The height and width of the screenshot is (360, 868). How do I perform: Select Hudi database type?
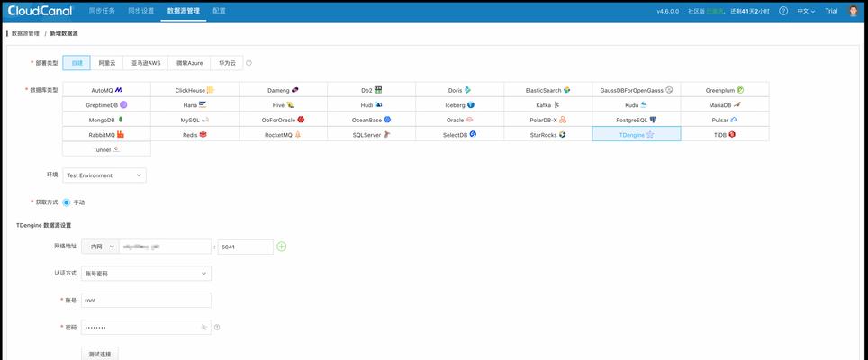372,104
